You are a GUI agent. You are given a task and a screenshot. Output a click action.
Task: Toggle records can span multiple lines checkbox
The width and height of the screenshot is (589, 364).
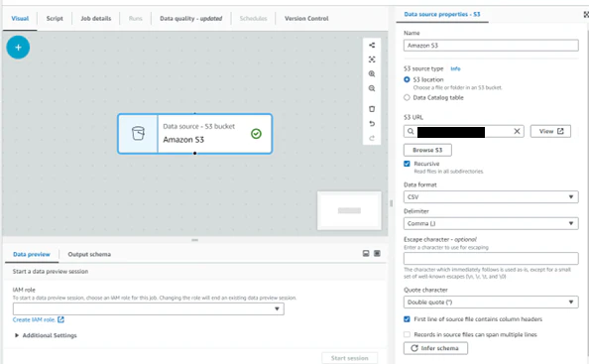click(407, 334)
